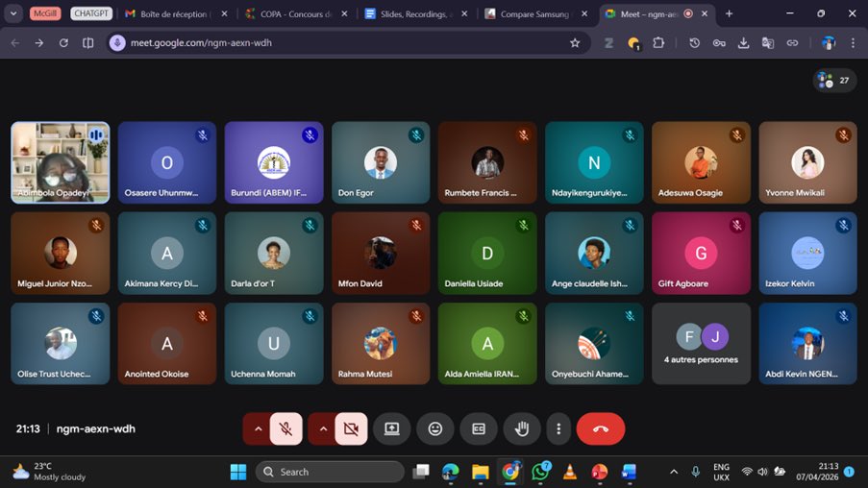
Task: Open the 4 autres personnes tile
Action: (702, 344)
